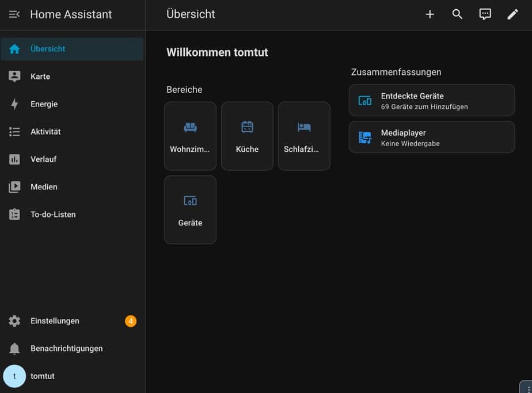Collapse the sidebar with the hamburger icon
532x393 pixels.
(14, 14)
